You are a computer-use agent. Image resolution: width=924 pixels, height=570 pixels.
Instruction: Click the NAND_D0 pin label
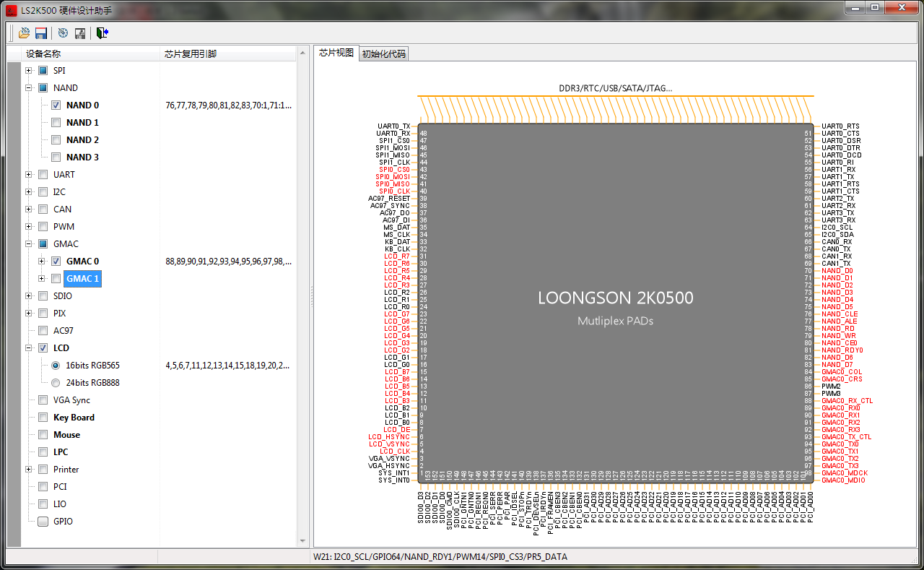click(837, 271)
